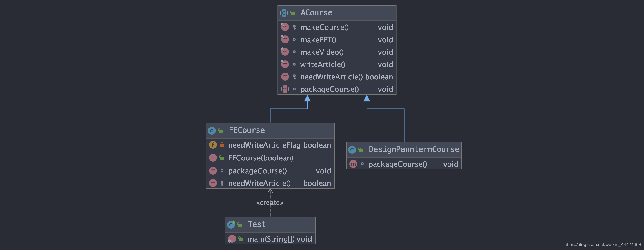Image resolution: width=644 pixels, height=250 pixels.
Task: Select packageCourse() text in DesignPannternCourse box
Action: [x=398, y=164]
